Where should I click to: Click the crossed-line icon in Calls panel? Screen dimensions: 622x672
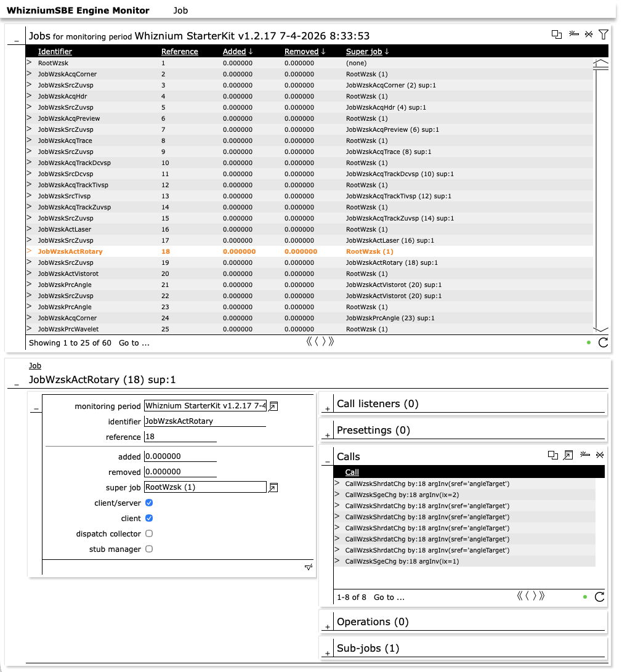coord(600,455)
